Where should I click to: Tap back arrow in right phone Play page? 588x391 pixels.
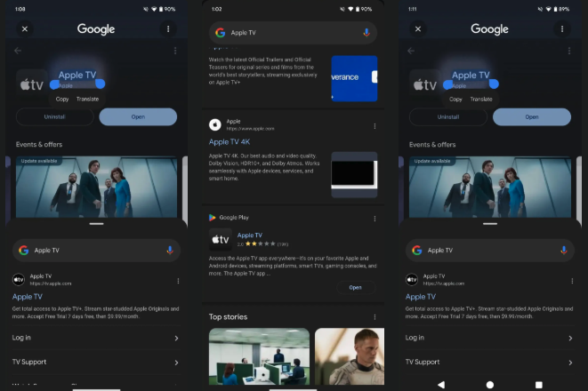(x=411, y=51)
